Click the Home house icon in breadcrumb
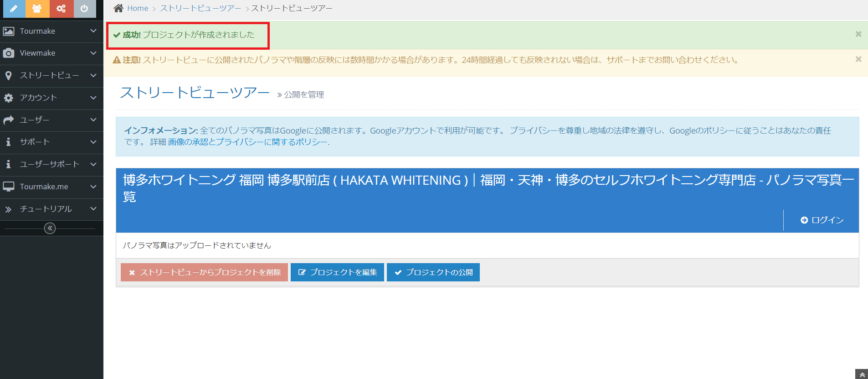 pos(118,8)
